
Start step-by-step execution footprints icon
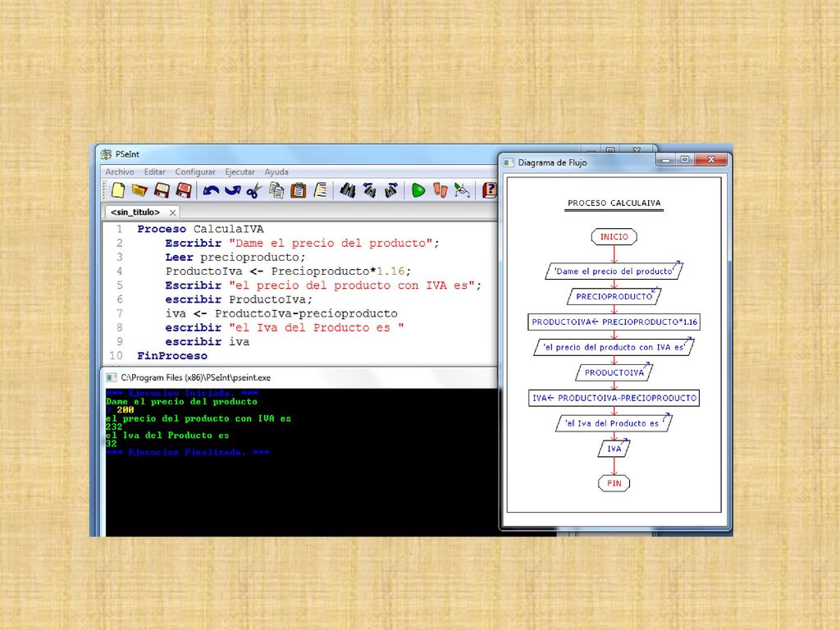(441, 190)
